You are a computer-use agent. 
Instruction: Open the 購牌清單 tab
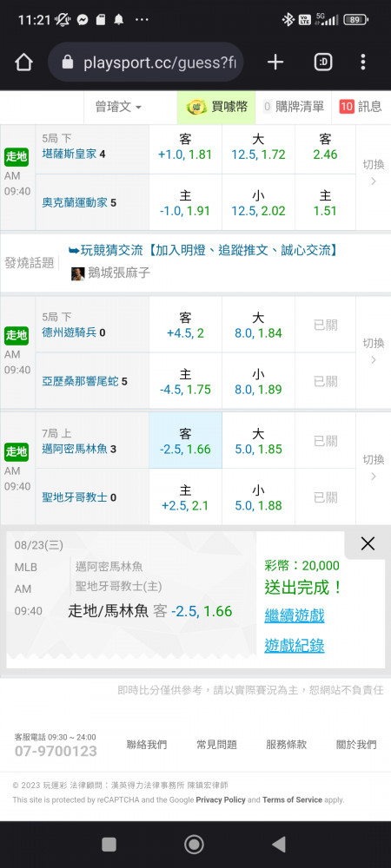coord(293,107)
